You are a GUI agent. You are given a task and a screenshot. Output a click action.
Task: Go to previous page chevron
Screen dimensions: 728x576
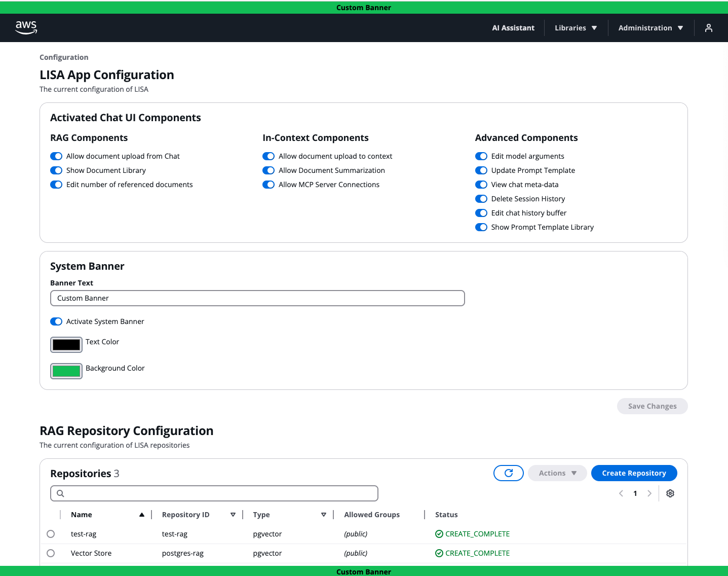click(621, 493)
